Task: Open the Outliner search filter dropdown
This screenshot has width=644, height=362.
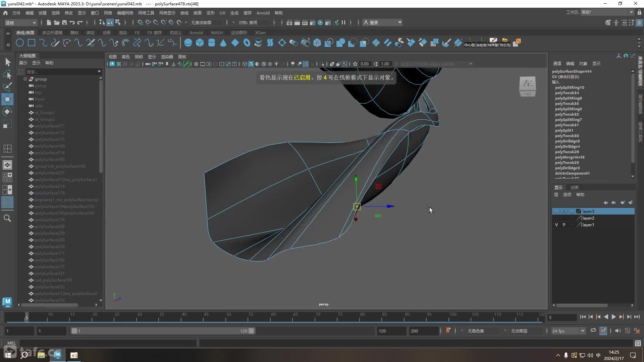Action: pyautogui.click(x=99, y=71)
